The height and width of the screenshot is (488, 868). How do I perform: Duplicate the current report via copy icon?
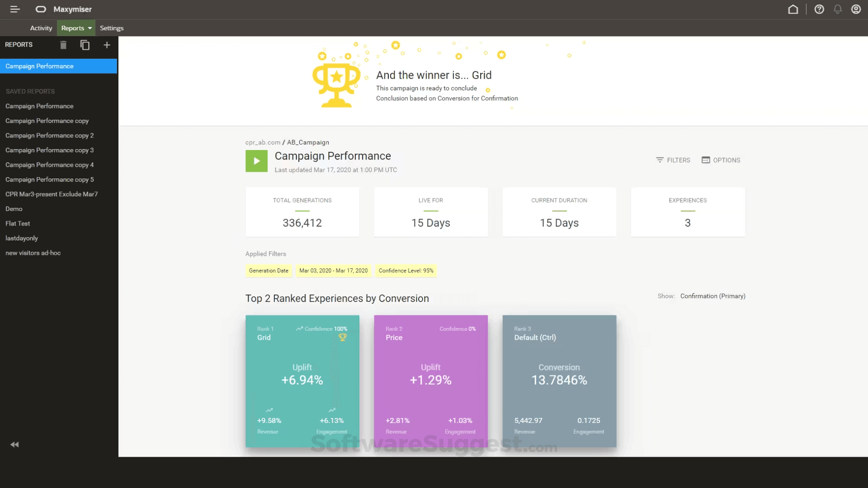(85, 45)
